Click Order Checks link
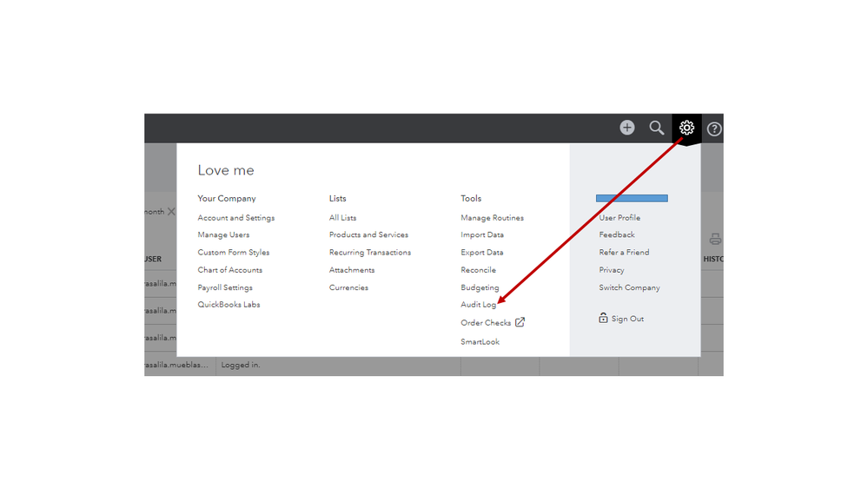868x488 pixels. [486, 322]
